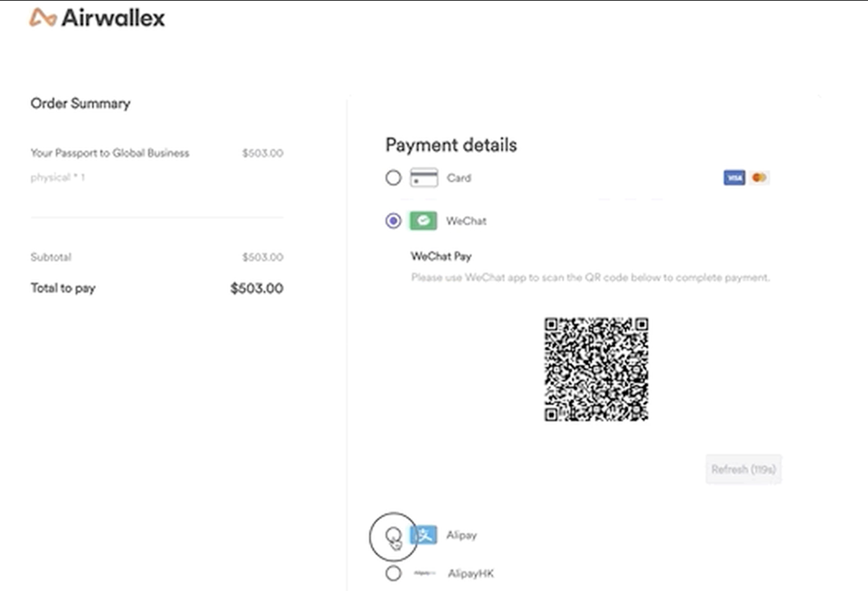This screenshot has width=868, height=591.
Task: Select the AlipayHK radio button
Action: tap(393, 573)
